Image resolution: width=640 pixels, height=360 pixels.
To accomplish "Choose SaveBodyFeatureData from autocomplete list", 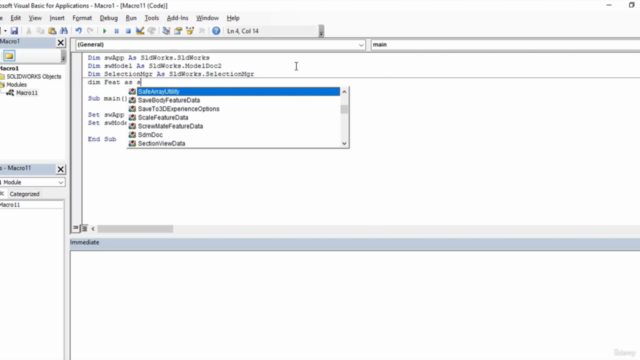I will 169,100.
